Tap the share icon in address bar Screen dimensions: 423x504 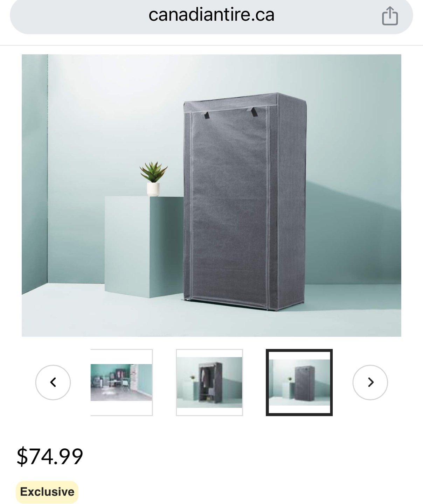point(390,16)
